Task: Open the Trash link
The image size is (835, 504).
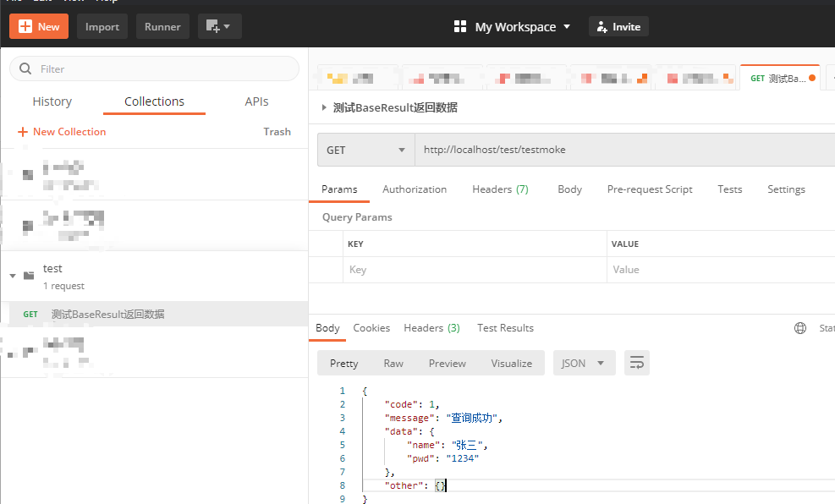Action: [x=277, y=131]
